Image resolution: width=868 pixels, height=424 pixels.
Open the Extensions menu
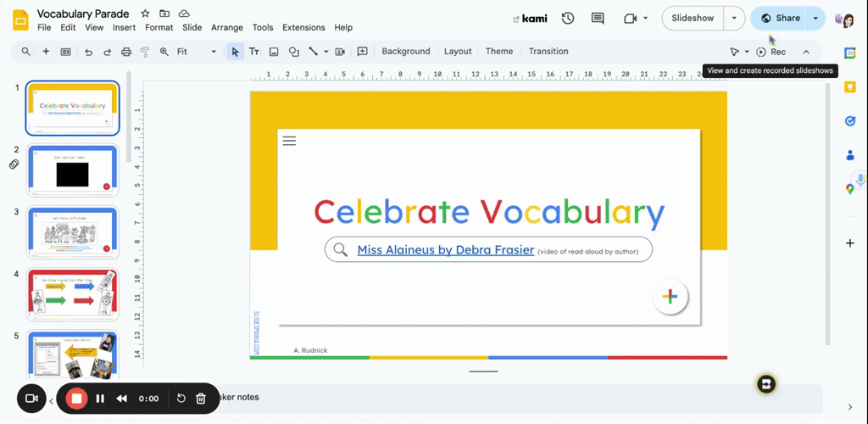tap(303, 28)
